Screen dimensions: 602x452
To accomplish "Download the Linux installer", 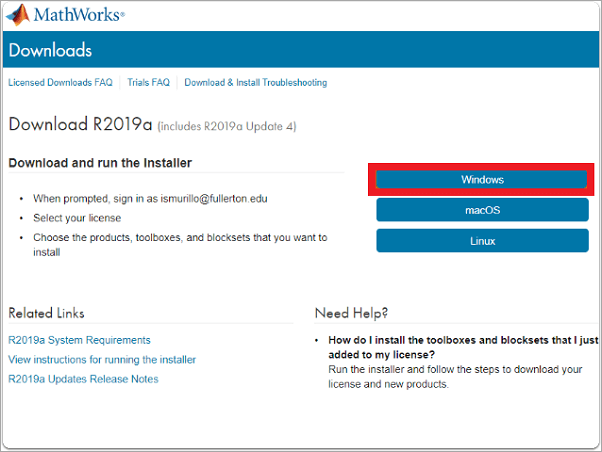I will point(482,241).
